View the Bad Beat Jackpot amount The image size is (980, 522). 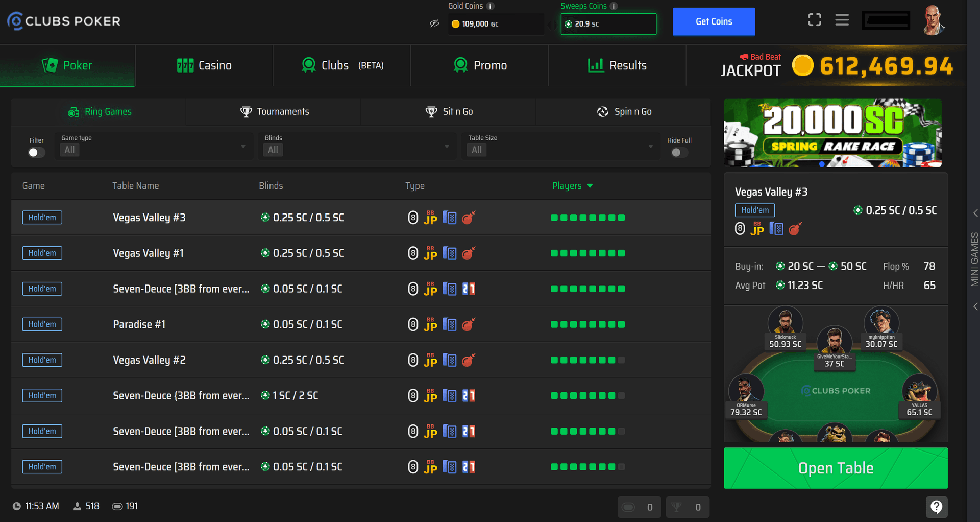click(886, 66)
